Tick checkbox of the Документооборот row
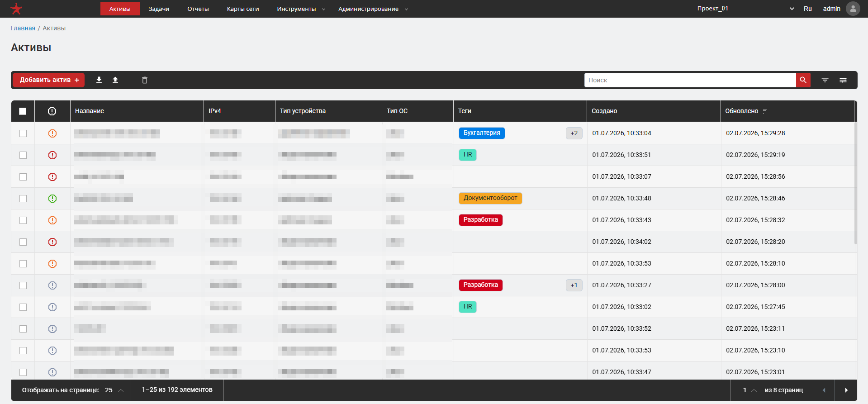The width and height of the screenshot is (868, 404). [x=23, y=199]
